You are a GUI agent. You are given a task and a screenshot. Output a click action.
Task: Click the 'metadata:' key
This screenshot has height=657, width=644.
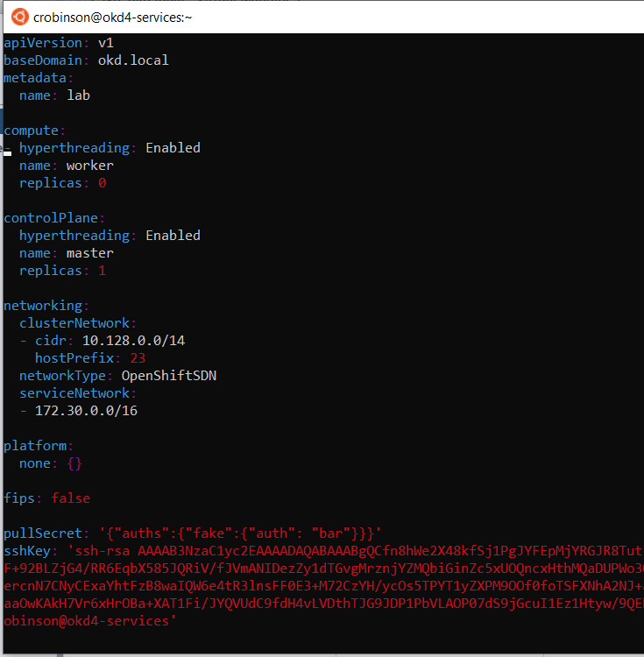tap(39, 78)
